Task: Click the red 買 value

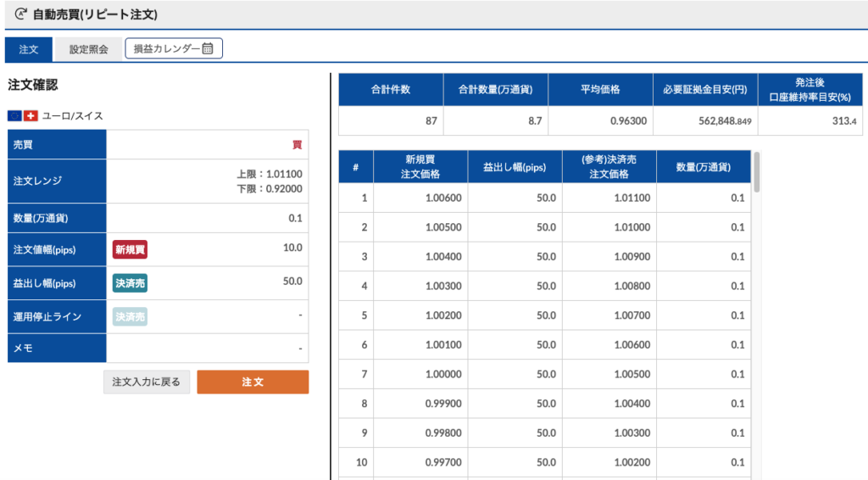Action: 298,144
